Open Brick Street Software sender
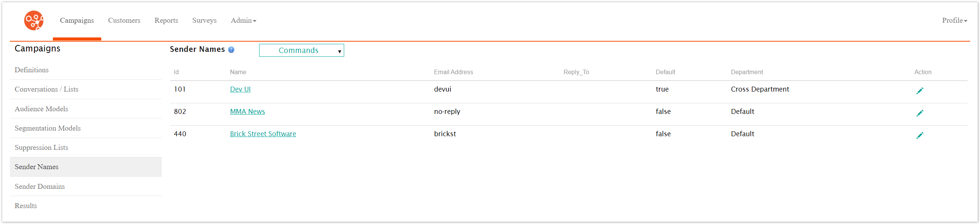980x224 pixels. pyautogui.click(x=263, y=133)
